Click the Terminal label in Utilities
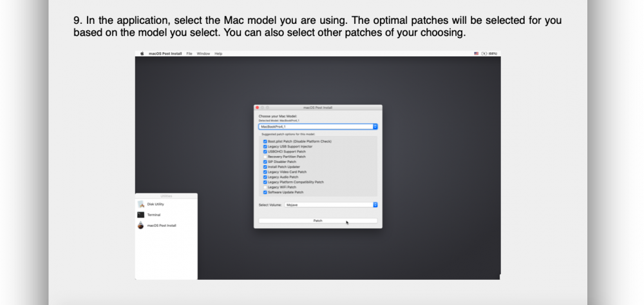644x305 pixels. click(x=154, y=215)
